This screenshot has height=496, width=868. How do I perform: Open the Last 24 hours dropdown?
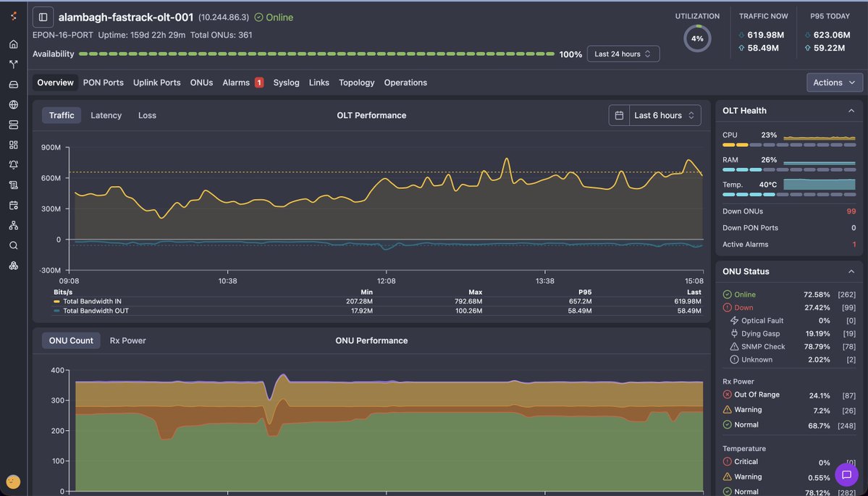pyautogui.click(x=623, y=54)
